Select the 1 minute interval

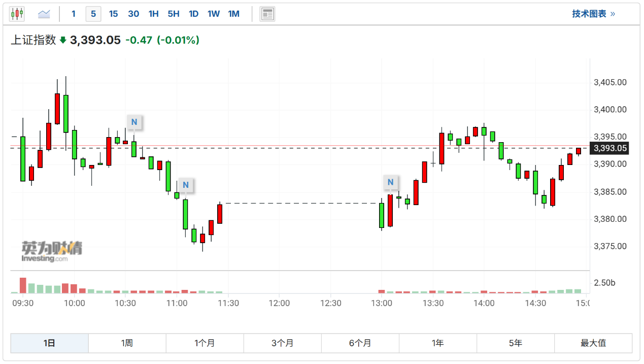click(74, 14)
